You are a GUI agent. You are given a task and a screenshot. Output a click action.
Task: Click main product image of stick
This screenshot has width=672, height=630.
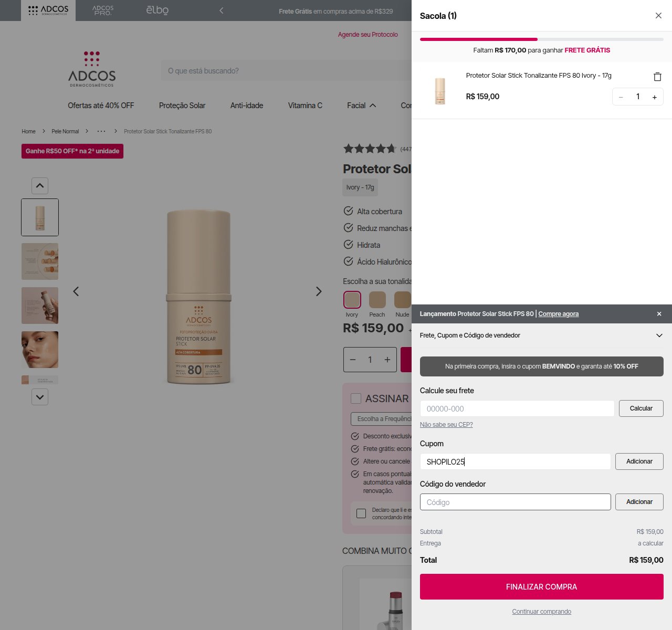pos(198,297)
